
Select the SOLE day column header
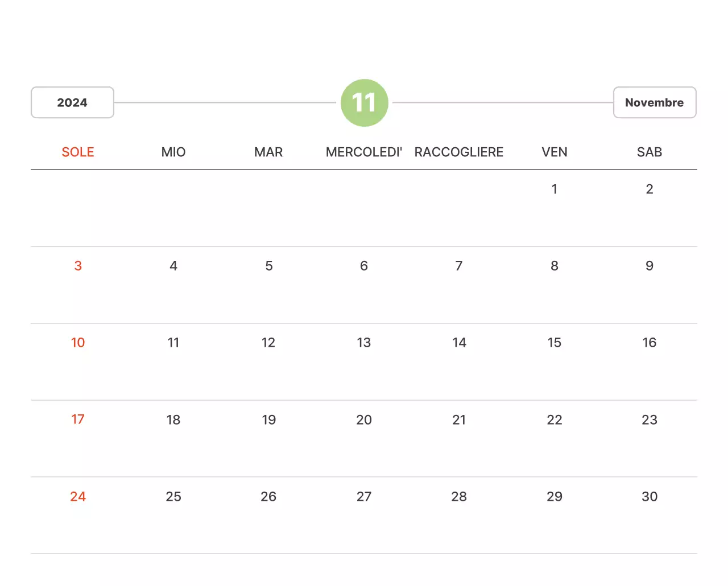[x=78, y=152]
